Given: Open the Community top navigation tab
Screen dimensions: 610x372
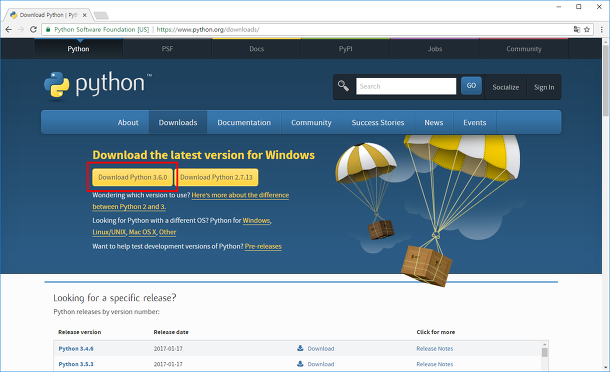Looking at the screenshot, I should pyautogui.click(x=524, y=49).
